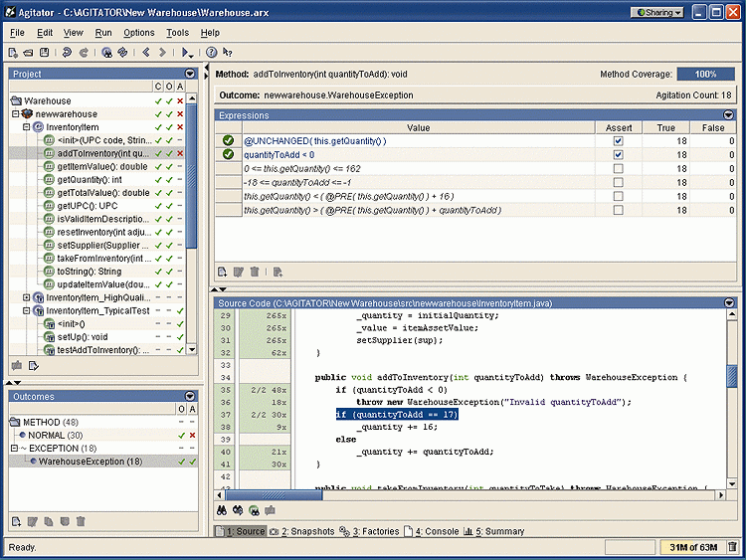The width and height of the screenshot is (746, 560).
Task: Collapse the newwarehouse package node
Action: tap(15, 114)
